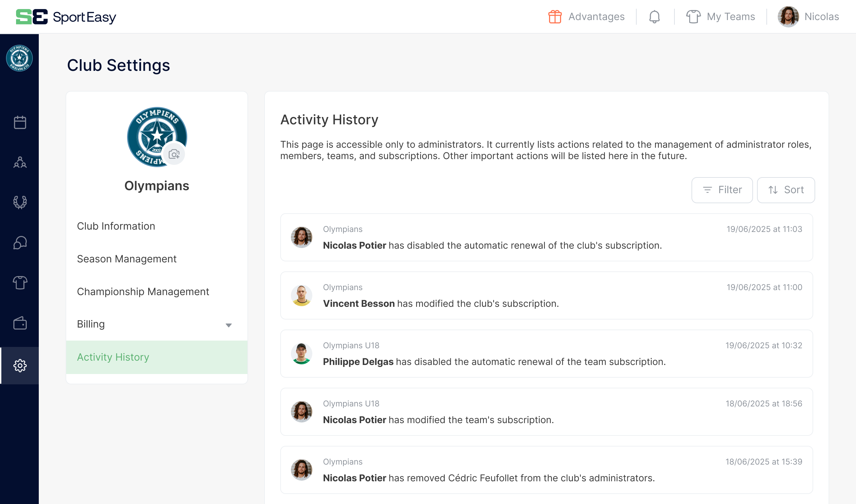Select the competitions laurel icon in sidebar

pos(20,203)
